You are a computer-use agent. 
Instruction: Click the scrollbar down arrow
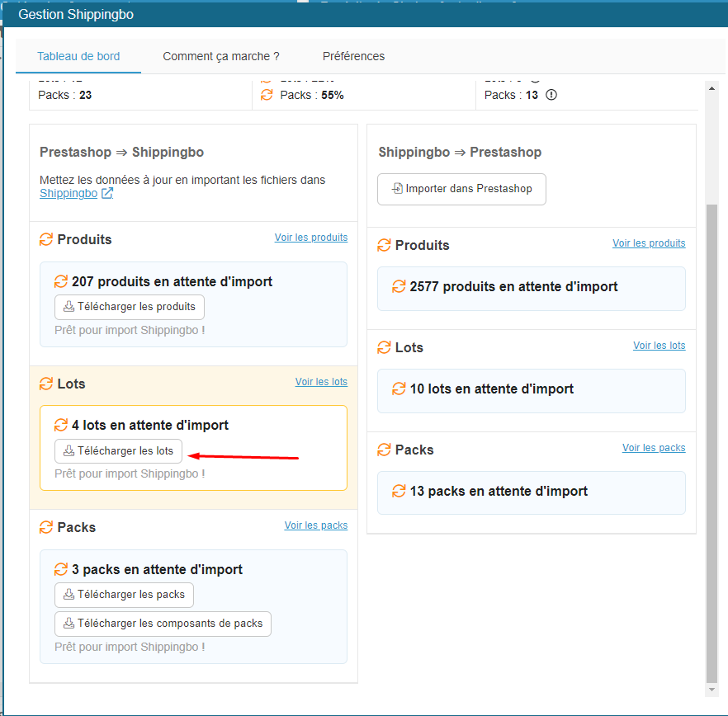(x=711, y=690)
